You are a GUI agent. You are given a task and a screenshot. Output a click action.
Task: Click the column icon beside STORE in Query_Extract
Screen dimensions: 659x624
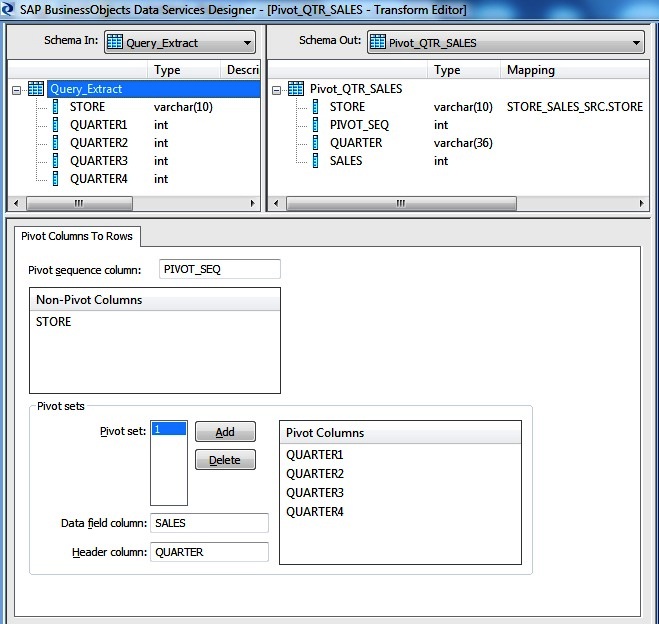point(55,107)
